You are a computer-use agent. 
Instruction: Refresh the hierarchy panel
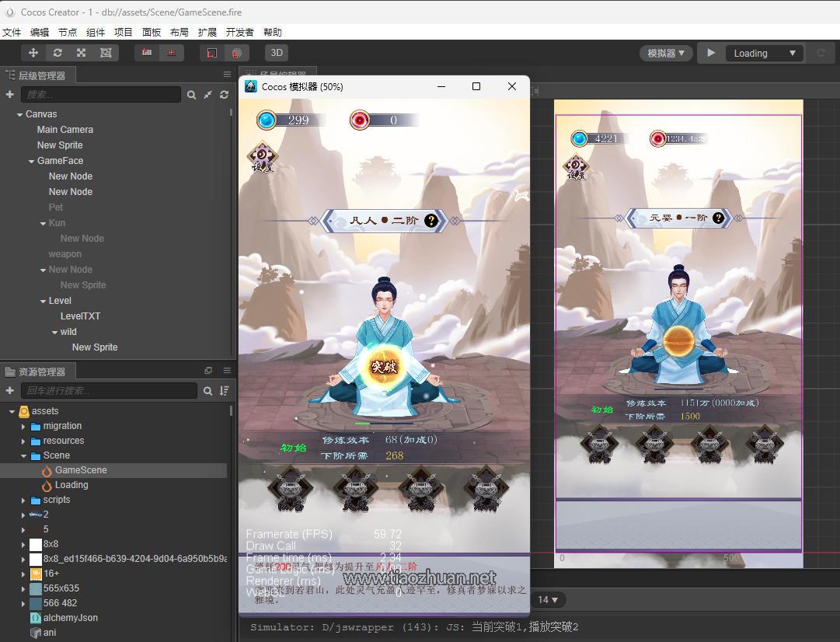[225, 95]
